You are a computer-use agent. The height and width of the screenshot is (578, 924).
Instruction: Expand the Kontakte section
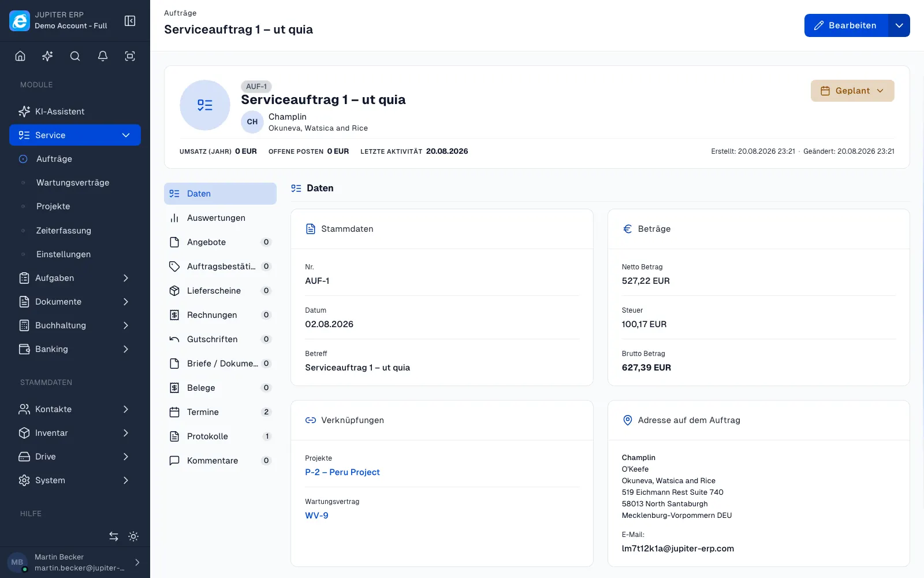click(75, 409)
